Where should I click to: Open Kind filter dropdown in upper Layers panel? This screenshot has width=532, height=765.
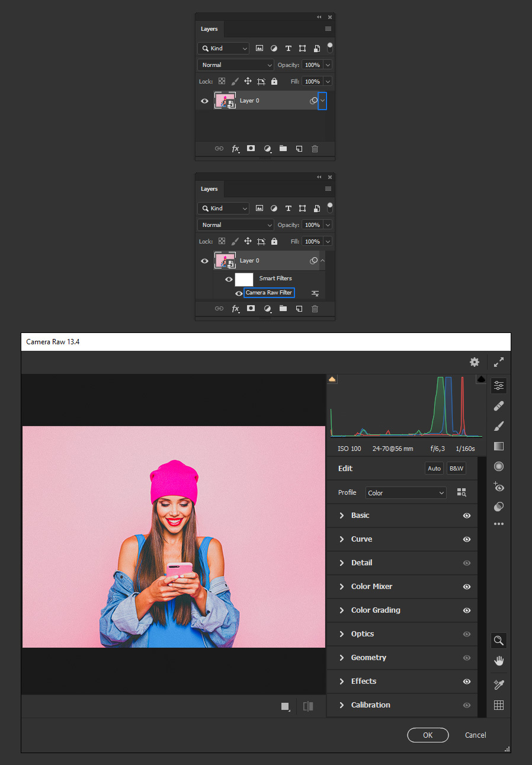tap(223, 49)
